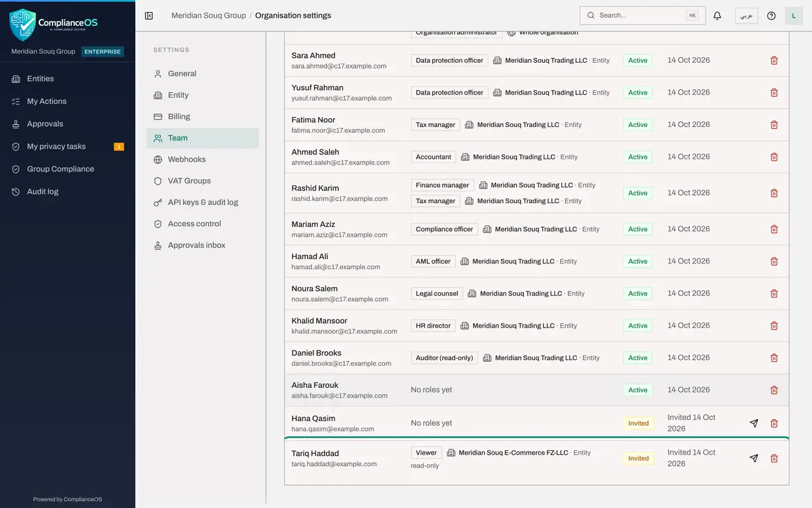
Task: Open the Approvals page
Action: pyautogui.click(x=67, y=124)
